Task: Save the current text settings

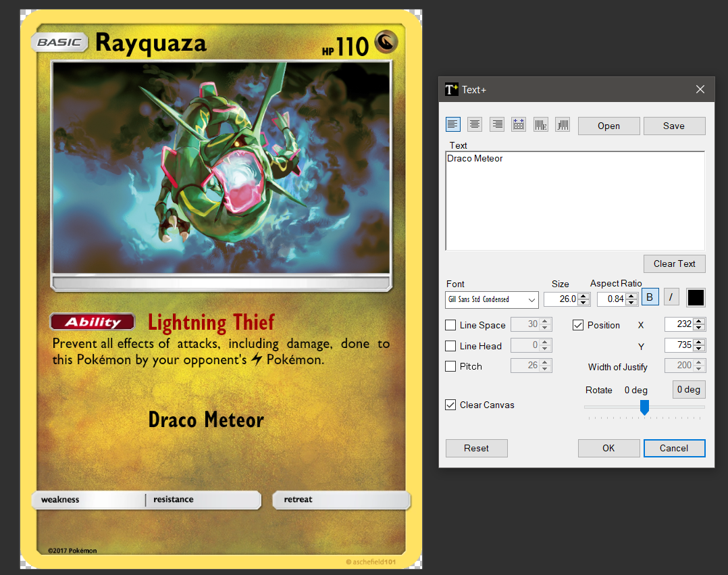Action: click(674, 126)
